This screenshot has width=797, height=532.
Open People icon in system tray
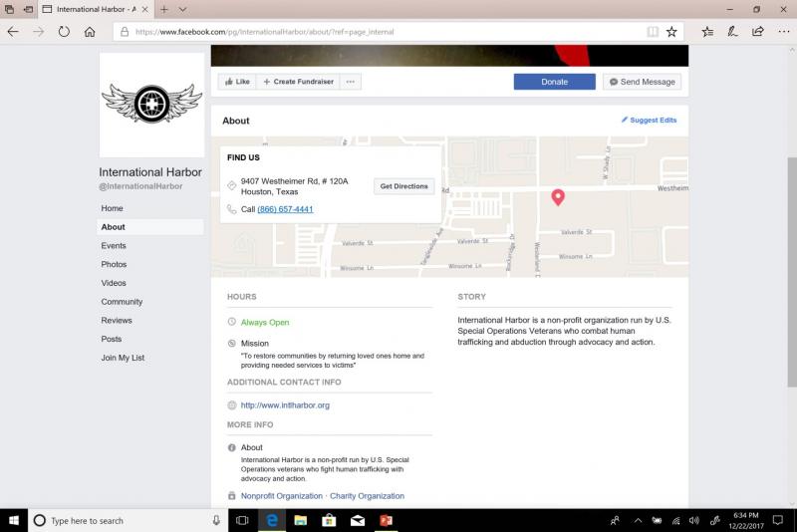[x=615, y=520]
